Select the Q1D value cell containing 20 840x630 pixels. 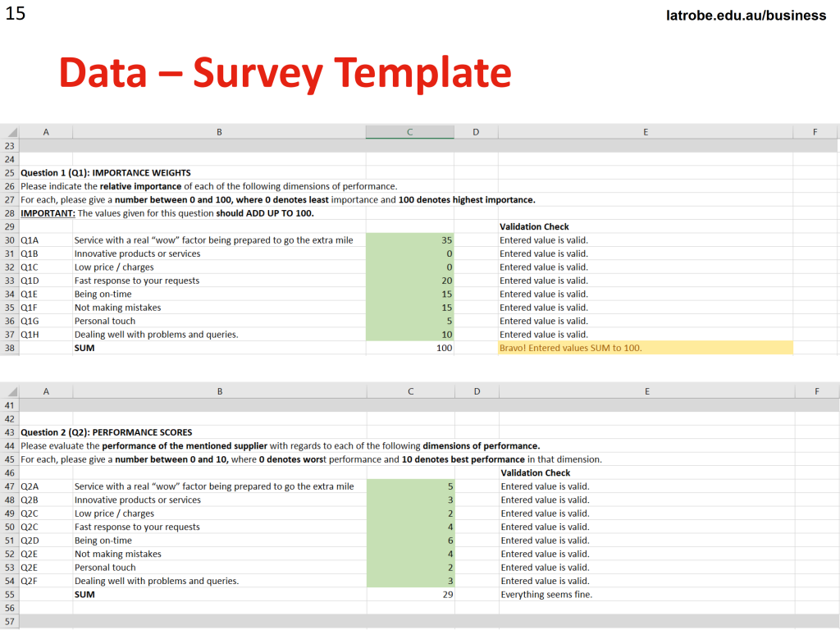410,281
